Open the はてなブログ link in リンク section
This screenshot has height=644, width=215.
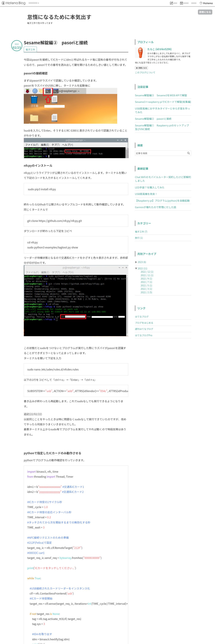coord(142,317)
